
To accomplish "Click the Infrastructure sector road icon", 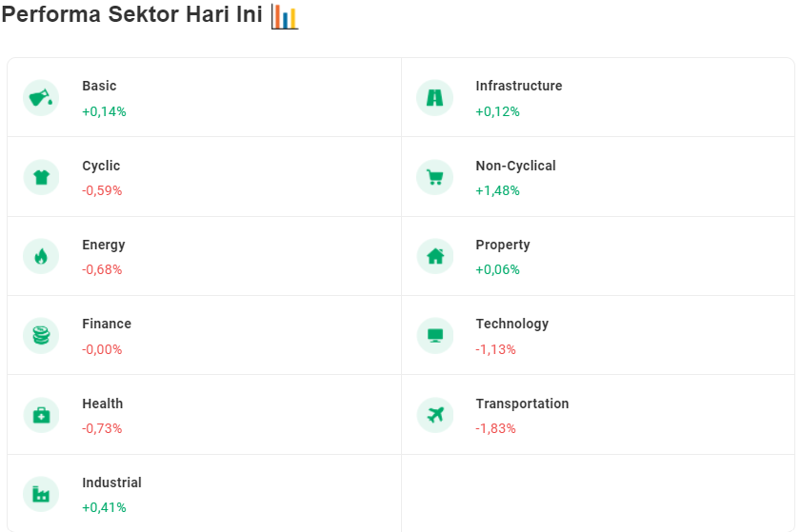I will point(434,97).
